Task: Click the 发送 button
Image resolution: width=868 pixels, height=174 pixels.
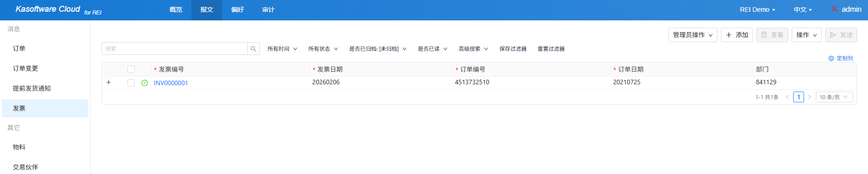Action: (x=841, y=35)
